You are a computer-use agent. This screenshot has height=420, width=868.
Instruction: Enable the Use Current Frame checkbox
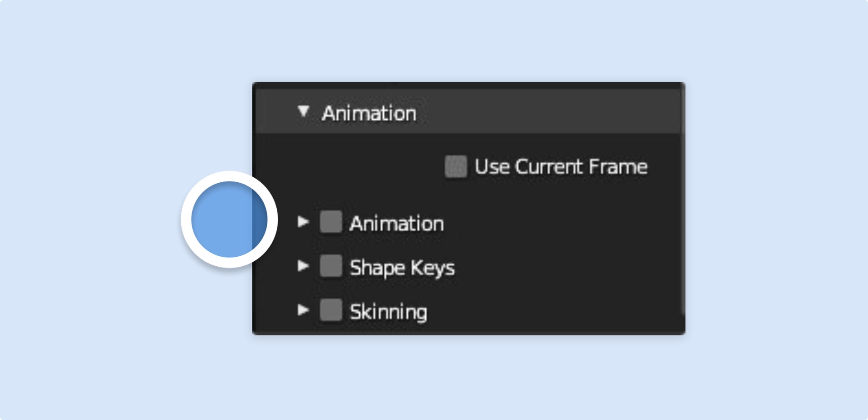tap(456, 166)
